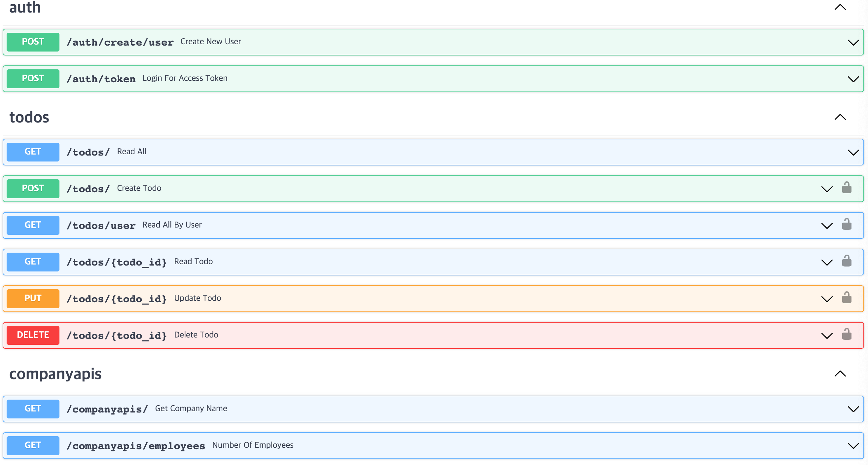Open the /companyapis/employees path link

point(136,446)
